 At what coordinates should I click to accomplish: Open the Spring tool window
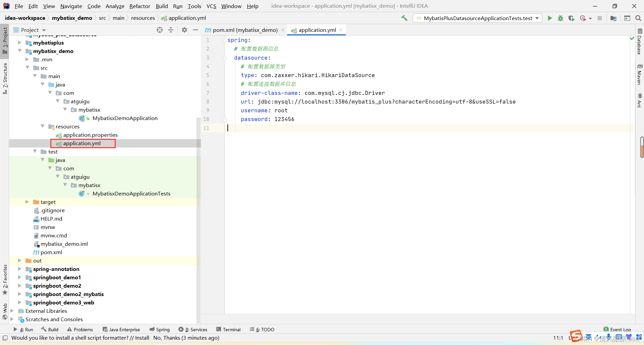(x=160, y=330)
